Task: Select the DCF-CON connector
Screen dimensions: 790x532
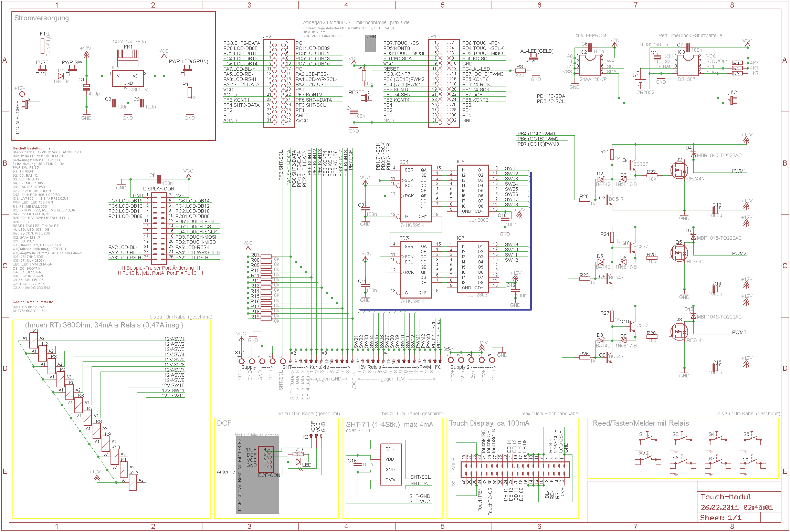Action: [266, 459]
